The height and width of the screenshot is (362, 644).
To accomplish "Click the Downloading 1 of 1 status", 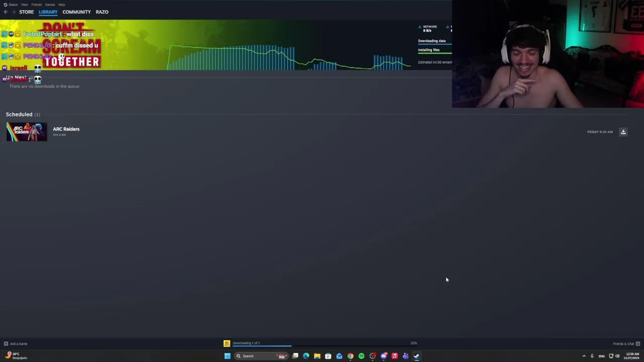I will pyautogui.click(x=246, y=343).
